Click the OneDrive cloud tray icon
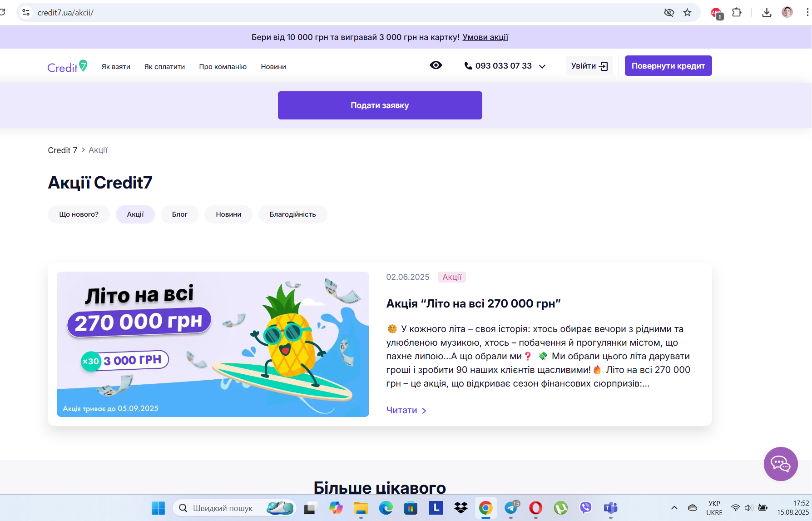 click(692, 508)
